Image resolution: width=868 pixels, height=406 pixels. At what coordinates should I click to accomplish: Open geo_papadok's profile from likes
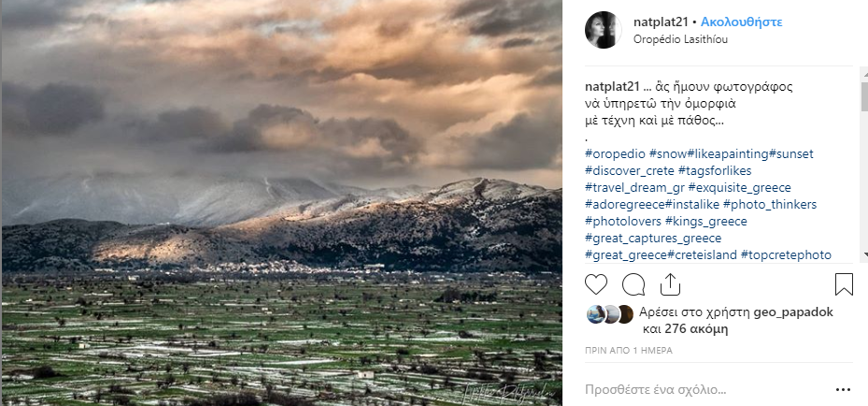tap(793, 313)
